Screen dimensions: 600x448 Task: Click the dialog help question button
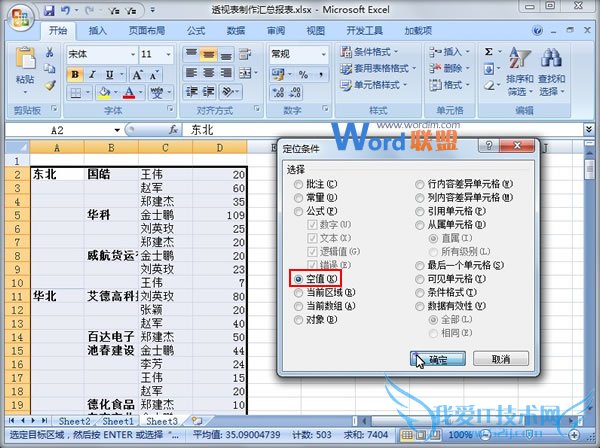488,145
